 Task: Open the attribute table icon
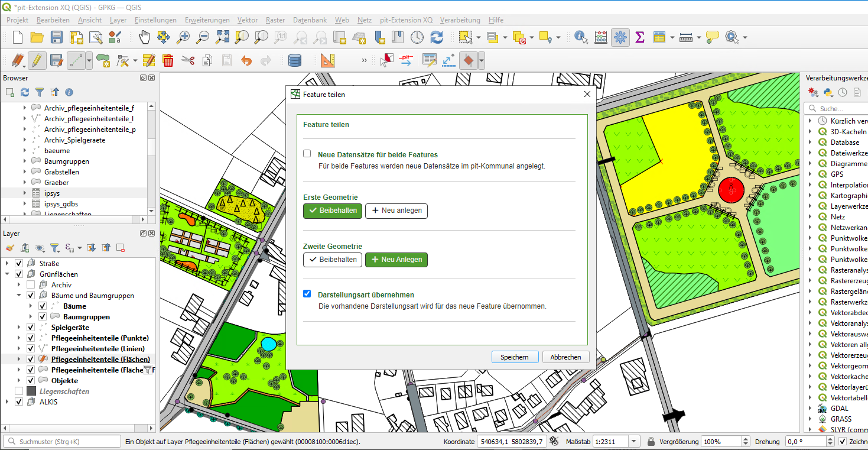[x=660, y=37]
